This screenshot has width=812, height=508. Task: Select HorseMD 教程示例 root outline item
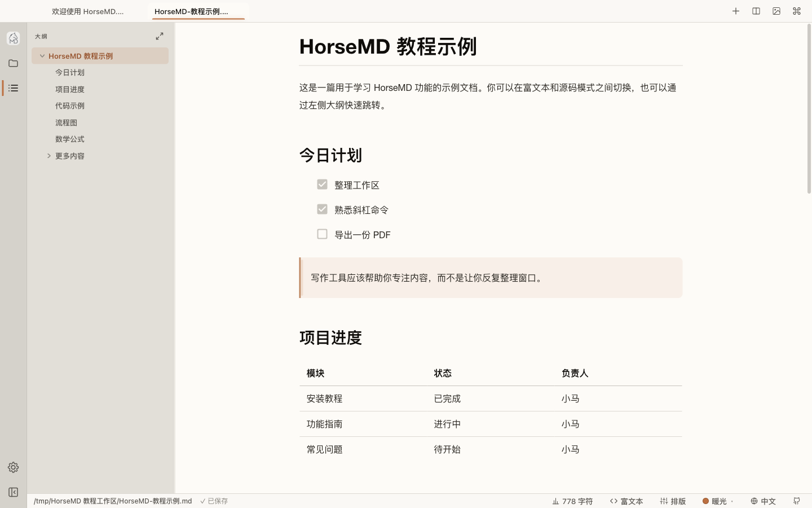tap(100, 56)
